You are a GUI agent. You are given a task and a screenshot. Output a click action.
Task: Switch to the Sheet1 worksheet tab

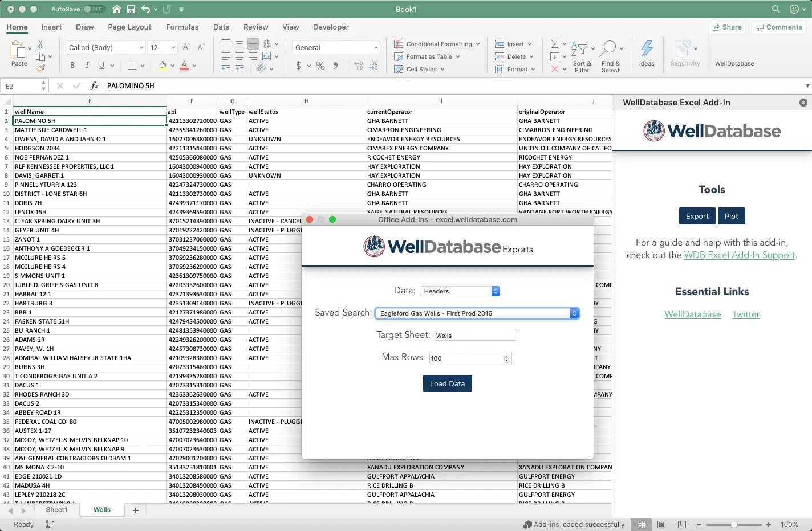(56, 510)
